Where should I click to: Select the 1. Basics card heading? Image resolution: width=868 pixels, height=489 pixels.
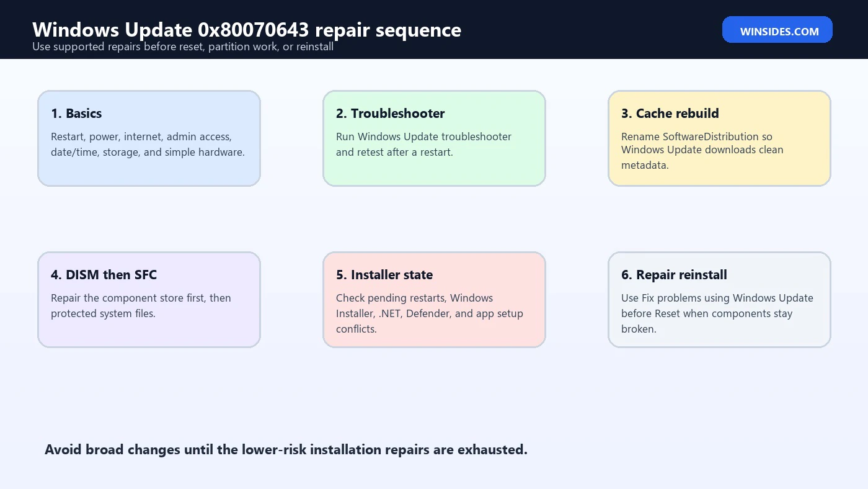[x=76, y=114]
